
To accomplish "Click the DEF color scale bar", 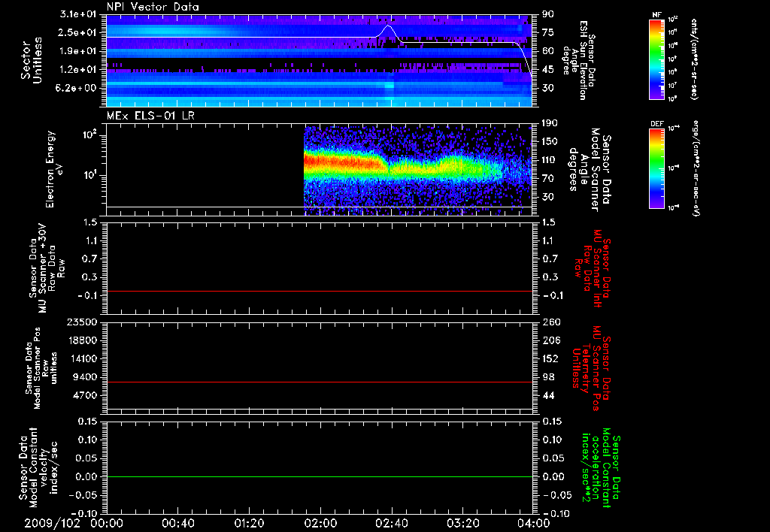I will click(656, 168).
